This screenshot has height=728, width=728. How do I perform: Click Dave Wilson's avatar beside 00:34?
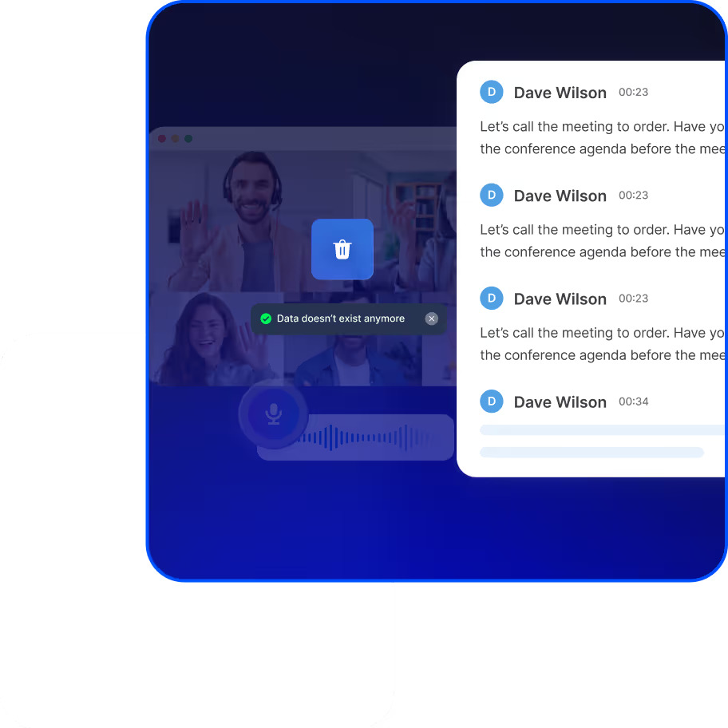(492, 402)
